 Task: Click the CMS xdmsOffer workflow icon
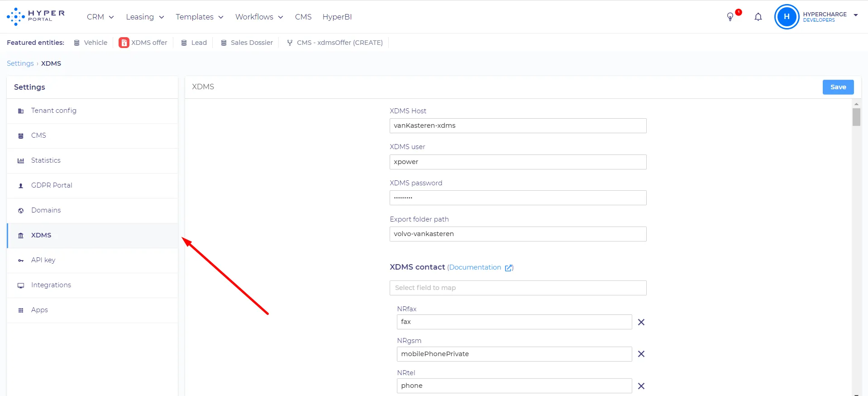(290, 43)
